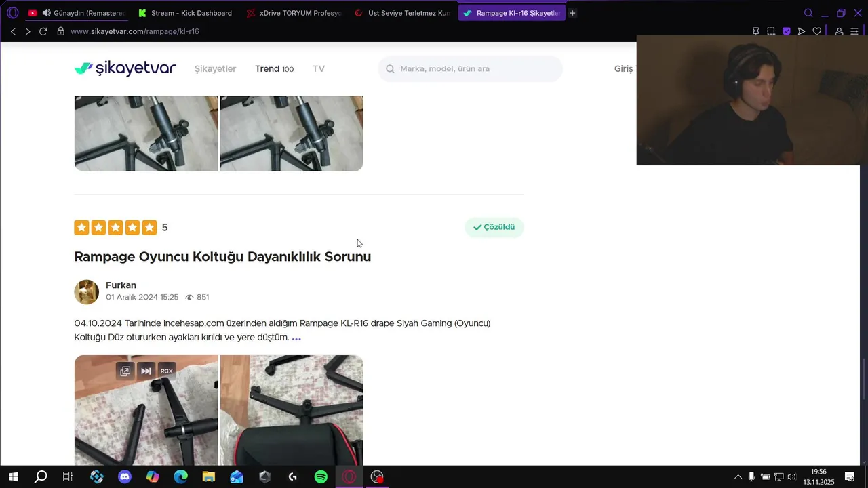
Task: Show hidden system tray icons
Action: point(738,477)
